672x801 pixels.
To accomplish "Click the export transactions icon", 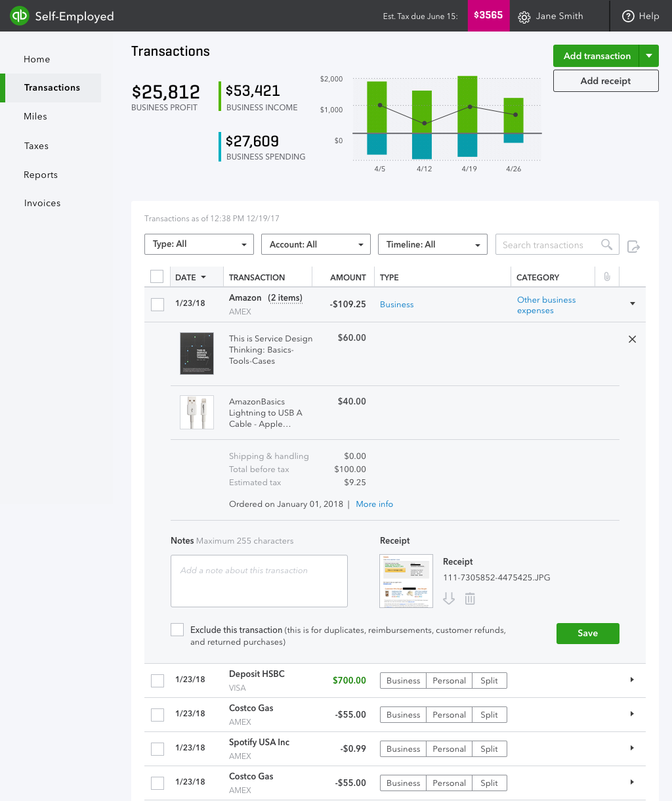I will point(633,246).
